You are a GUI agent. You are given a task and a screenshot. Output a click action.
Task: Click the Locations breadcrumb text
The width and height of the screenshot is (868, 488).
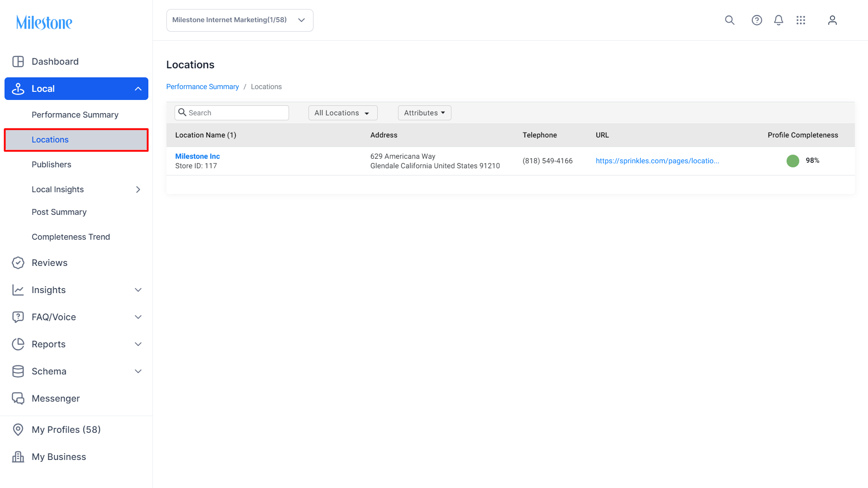click(266, 87)
